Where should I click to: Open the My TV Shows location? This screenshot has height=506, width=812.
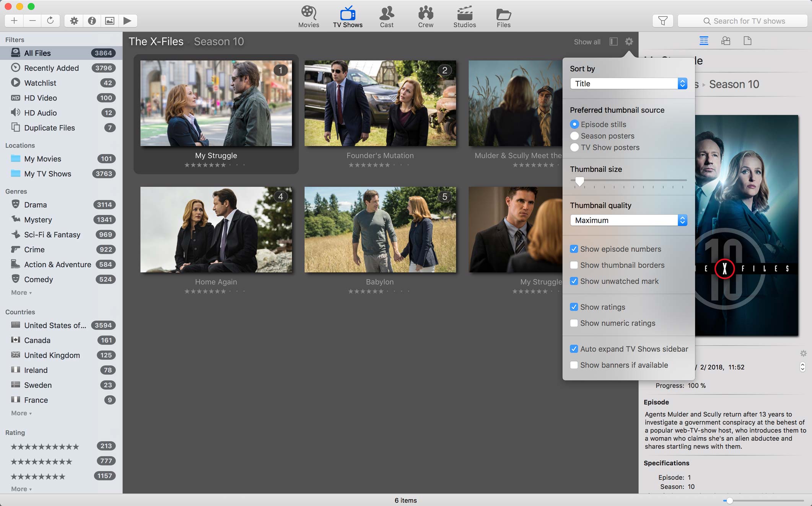click(61, 173)
